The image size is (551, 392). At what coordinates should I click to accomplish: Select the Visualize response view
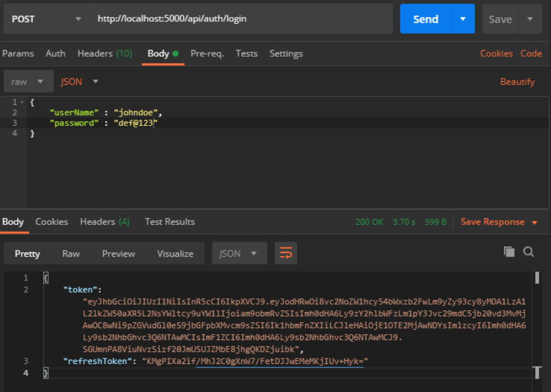point(175,254)
